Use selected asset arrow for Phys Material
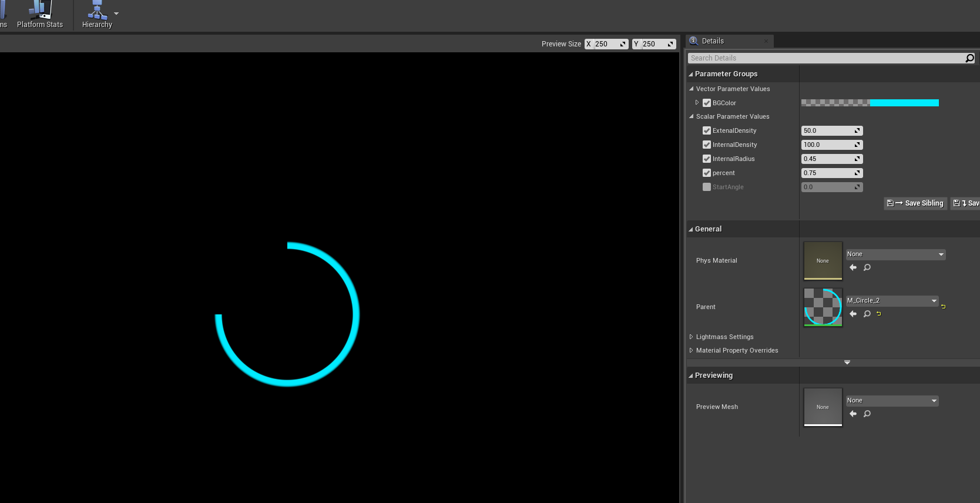 click(853, 267)
